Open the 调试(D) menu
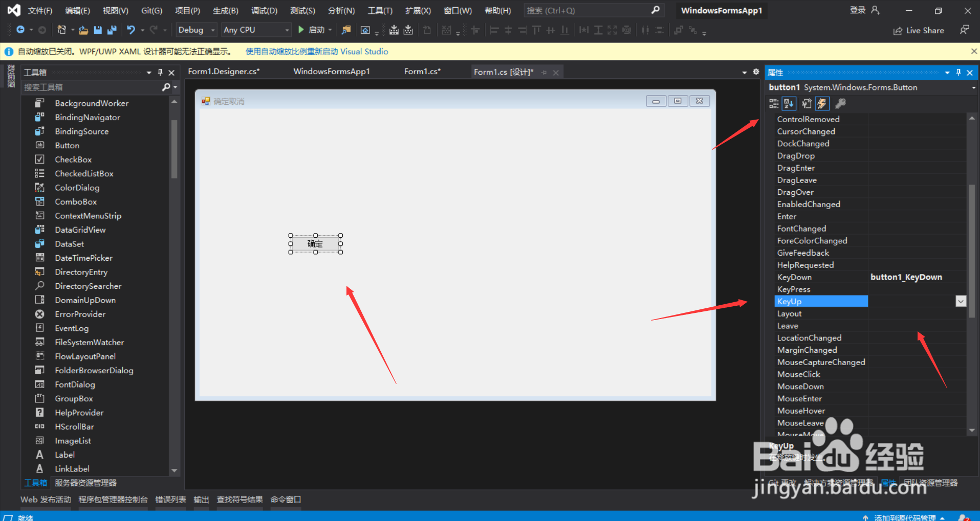Viewport: 980px width, 521px height. 264,10
